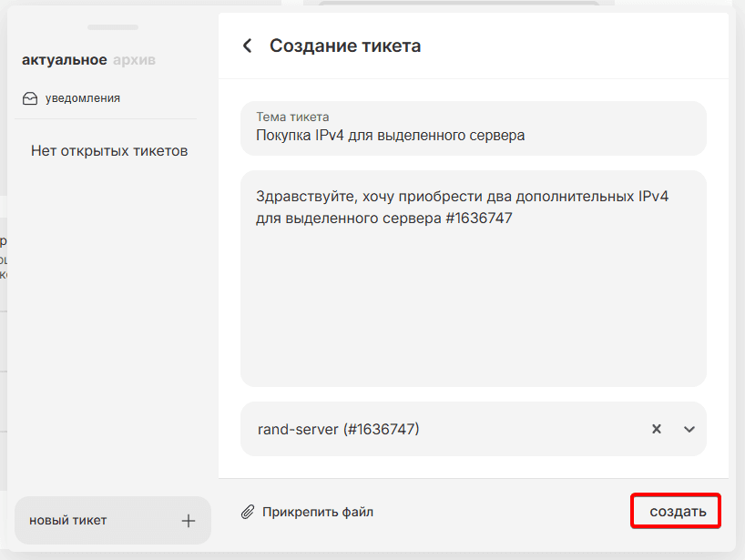
Task: Open the уведомления section label
Action: pos(83,98)
